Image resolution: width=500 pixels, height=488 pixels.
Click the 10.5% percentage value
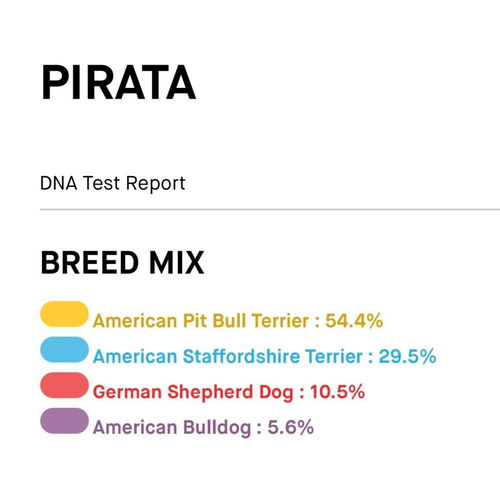click(x=337, y=392)
